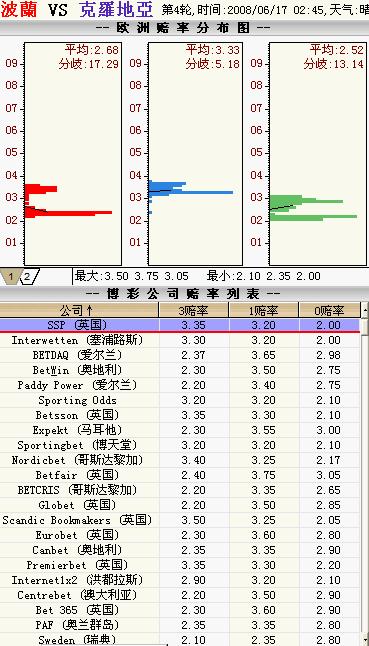Select the Sporting Odds row
Screen dimensions: 369x646
(180, 400)
